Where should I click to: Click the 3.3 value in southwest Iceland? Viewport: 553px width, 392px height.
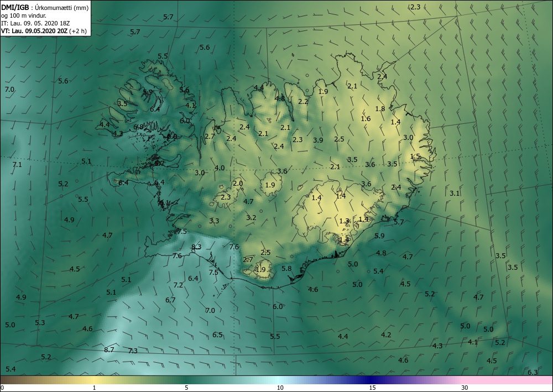pos(214,221)
